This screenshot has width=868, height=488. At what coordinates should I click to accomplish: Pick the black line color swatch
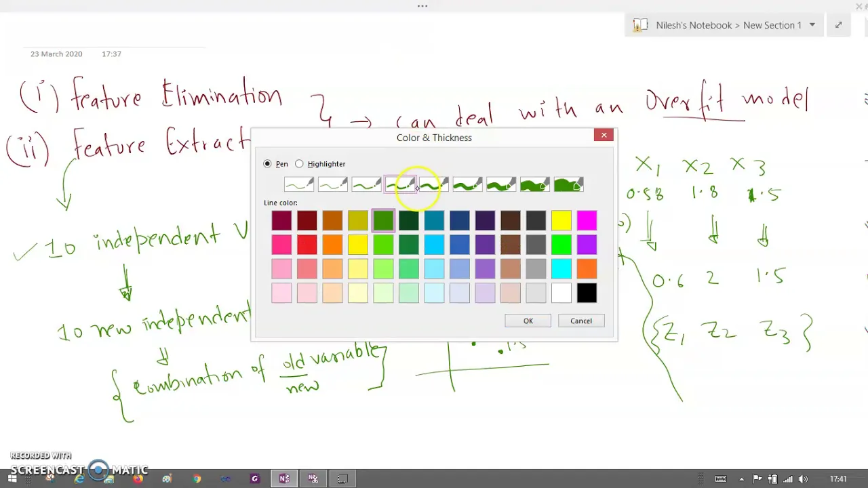[587, 293]
